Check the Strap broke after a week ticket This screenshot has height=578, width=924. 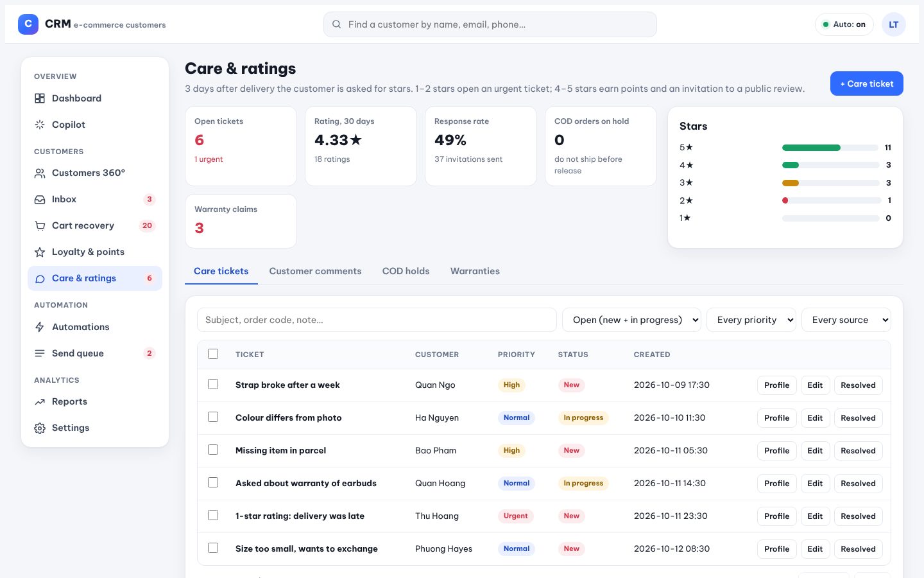click(213, 384)
